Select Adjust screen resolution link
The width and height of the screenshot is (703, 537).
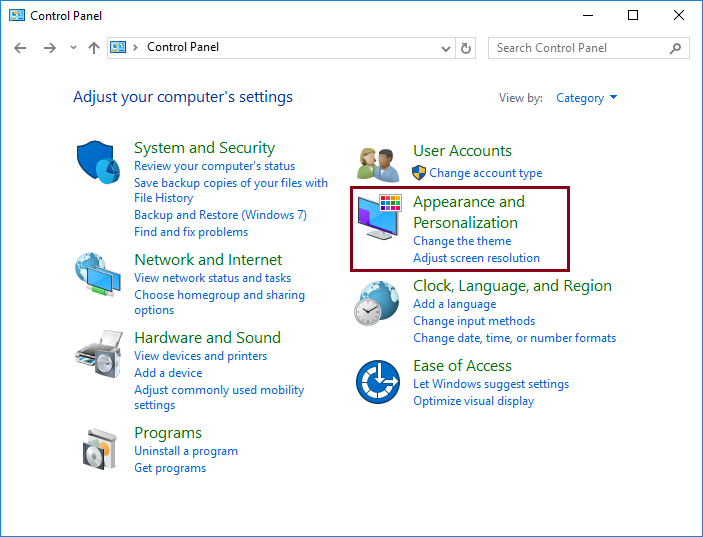coord(476,258)
